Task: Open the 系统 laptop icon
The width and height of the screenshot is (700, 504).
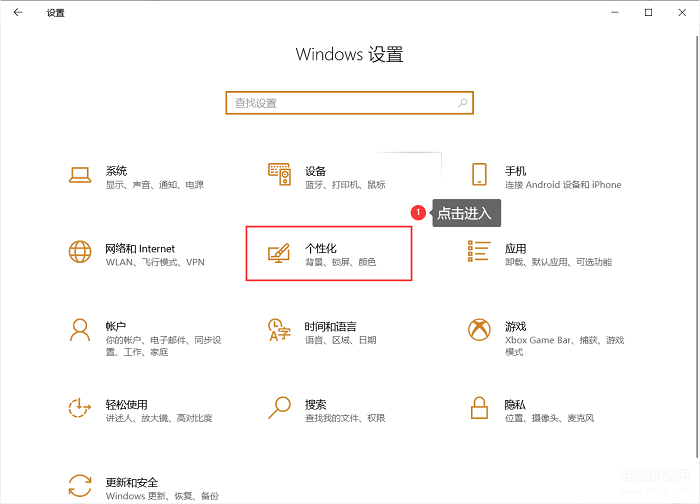Action: (x=80, y=175)
